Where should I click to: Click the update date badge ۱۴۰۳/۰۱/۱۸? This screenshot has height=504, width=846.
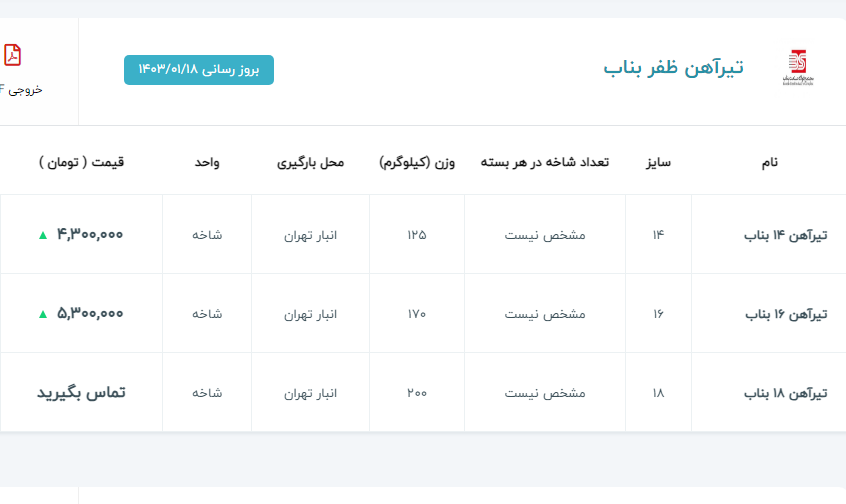pos(198,70)
